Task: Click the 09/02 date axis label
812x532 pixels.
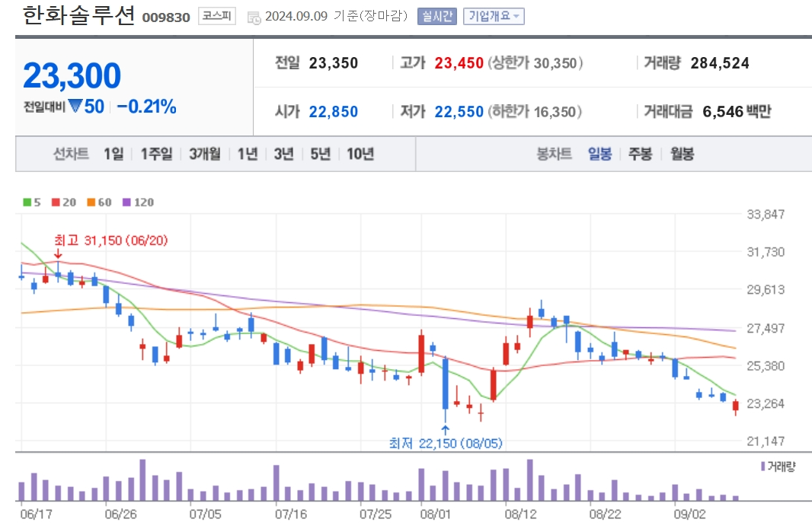Action: [x=689, y=514]
